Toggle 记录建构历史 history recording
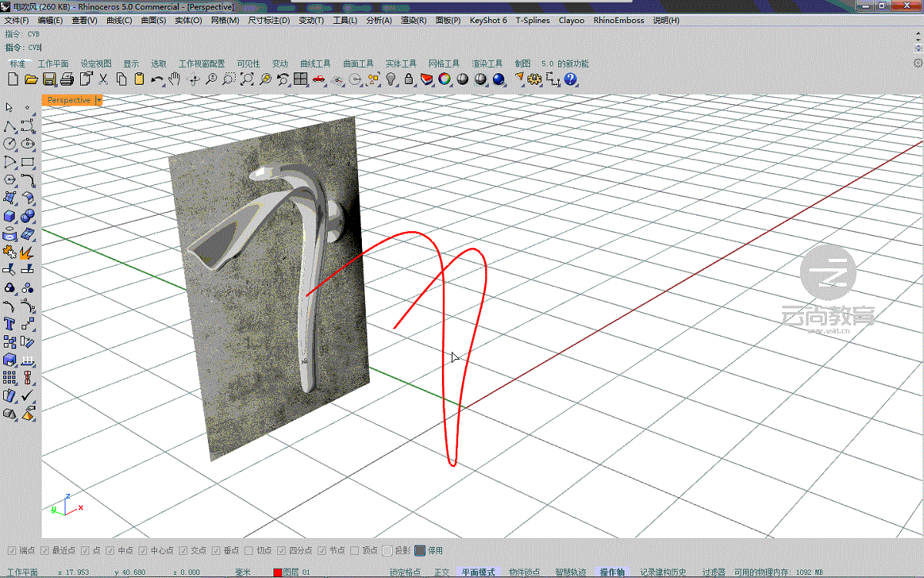924x578 pixels. click(x=663, y=572)
